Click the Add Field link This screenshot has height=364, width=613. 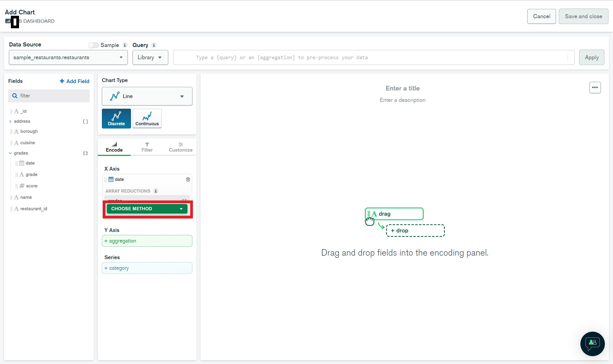74,81
